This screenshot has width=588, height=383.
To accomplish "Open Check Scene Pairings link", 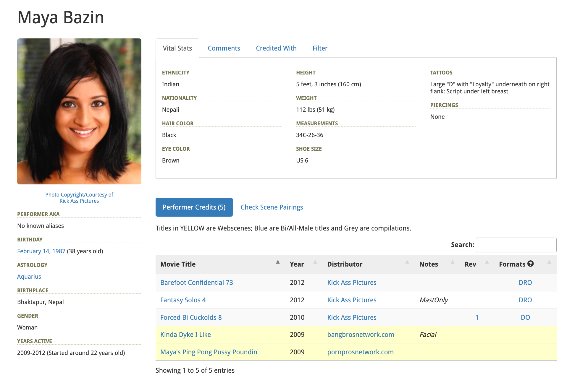I will pyautogui.click(x=272, y=207).
